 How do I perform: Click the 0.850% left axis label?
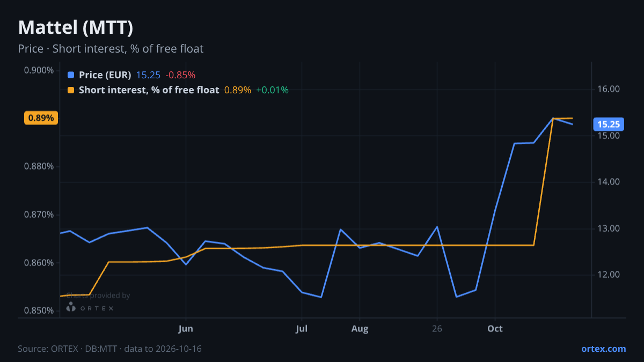[x=39, y=311]
